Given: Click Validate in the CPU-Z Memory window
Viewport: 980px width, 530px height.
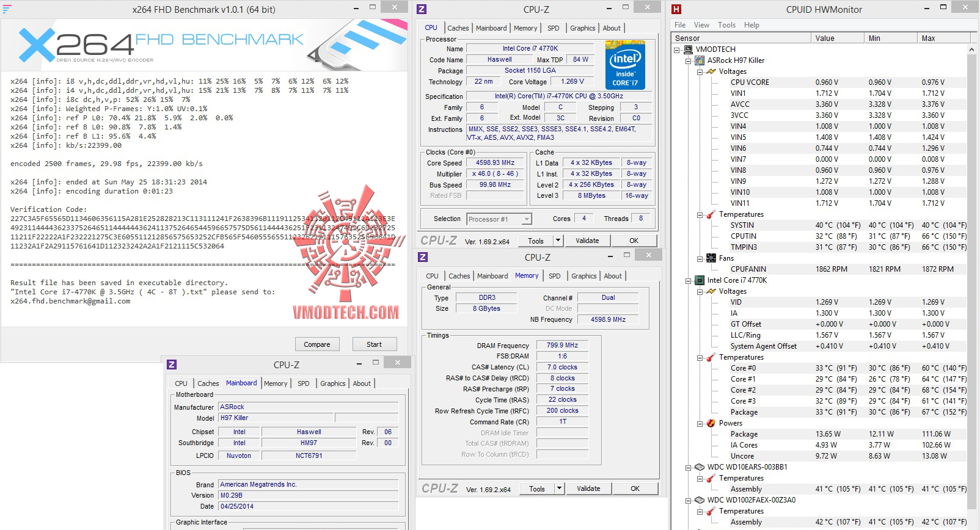Looking at the screenshot, I should (588, 488).
